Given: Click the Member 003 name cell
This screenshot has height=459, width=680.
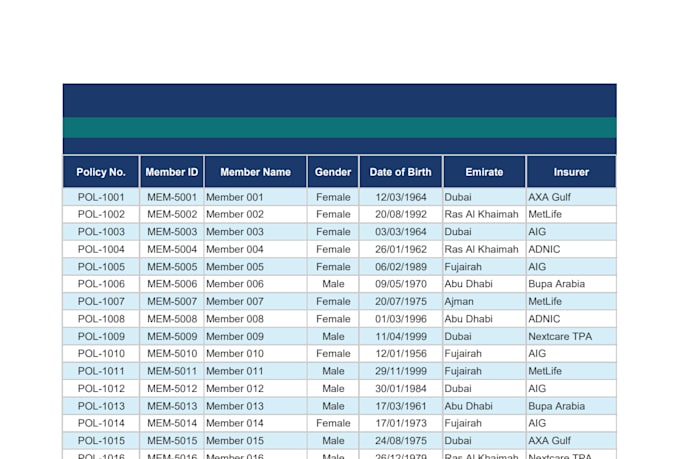Looking at the screenshot, I should click(255, 232).
